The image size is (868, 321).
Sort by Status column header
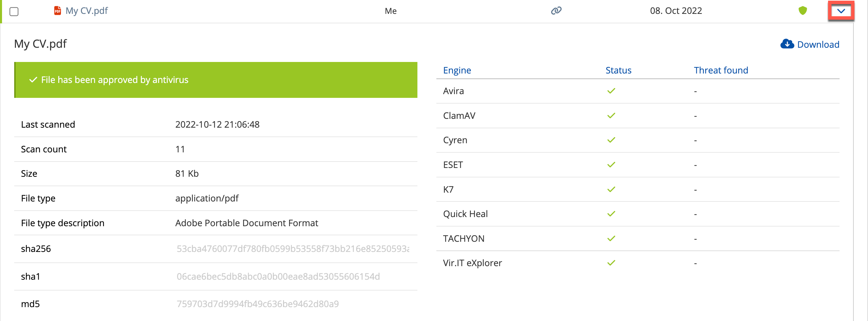click(x=618, y=70)
